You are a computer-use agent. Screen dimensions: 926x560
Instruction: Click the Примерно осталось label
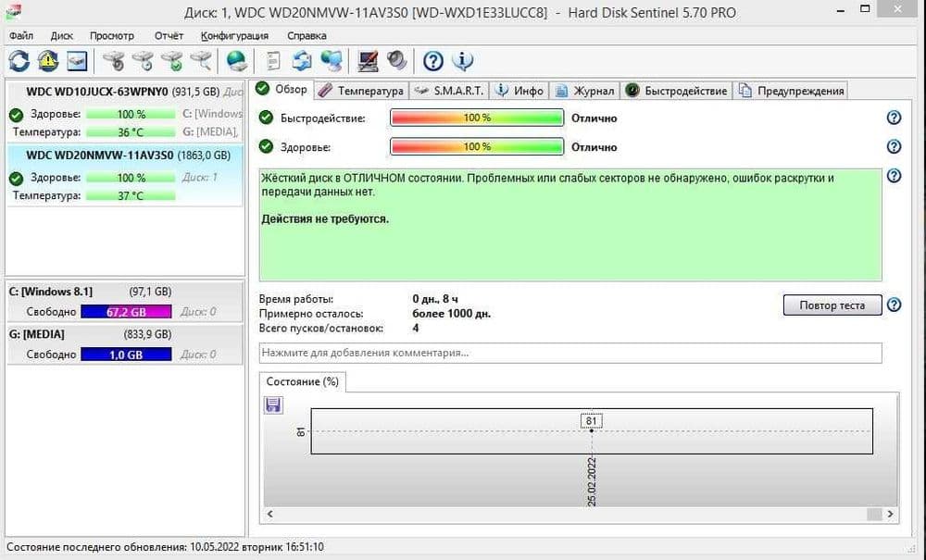point(310,314)
